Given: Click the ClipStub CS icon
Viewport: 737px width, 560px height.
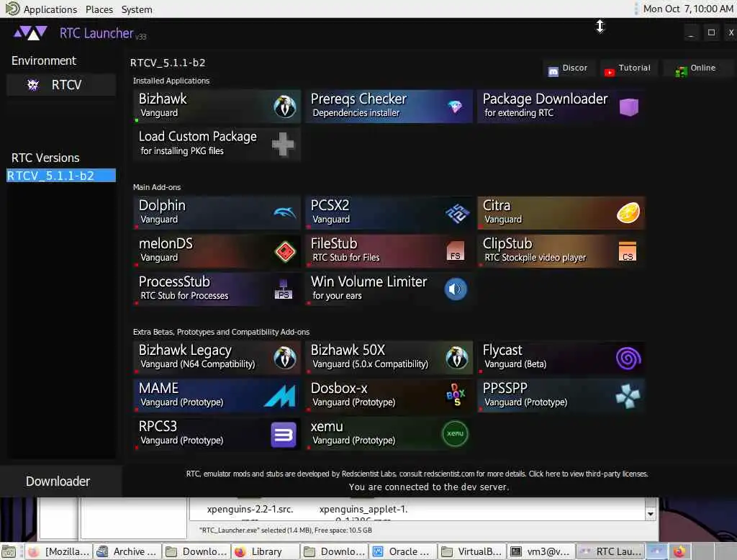Looking at the screenshot, I should 628,251.
